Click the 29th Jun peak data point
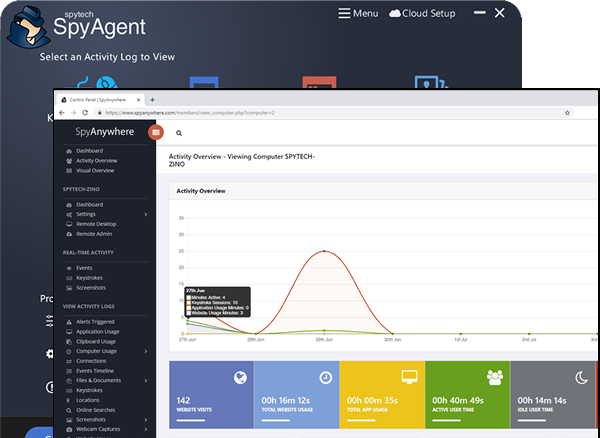Screen dimensions: 600x438 click(323, 251)
